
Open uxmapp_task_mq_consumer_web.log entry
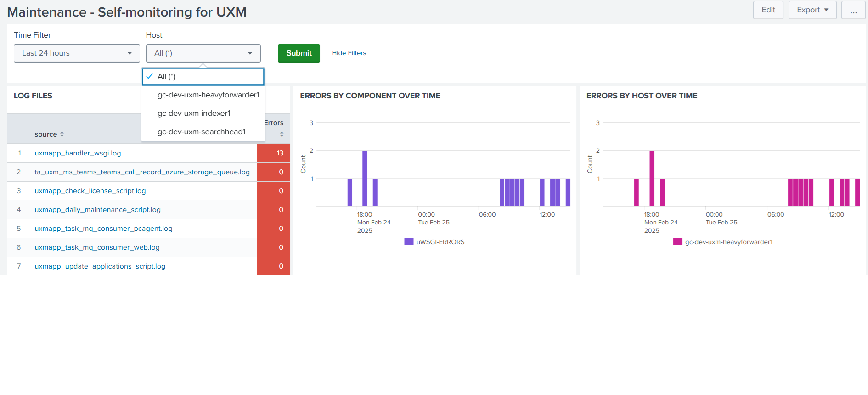[x=97, y=247]
